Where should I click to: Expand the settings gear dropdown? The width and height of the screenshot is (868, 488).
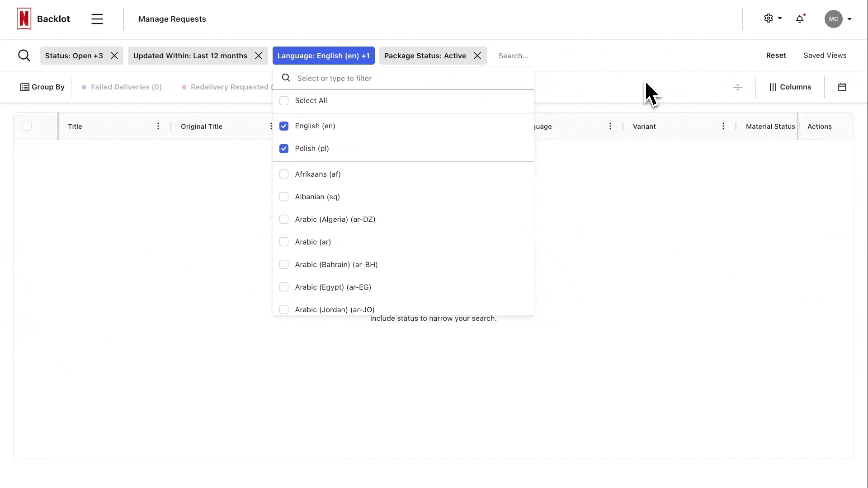pos(772,19)
